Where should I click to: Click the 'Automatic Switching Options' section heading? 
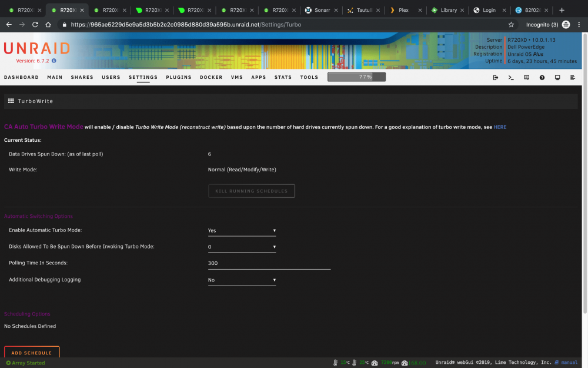tap(38, 216)
